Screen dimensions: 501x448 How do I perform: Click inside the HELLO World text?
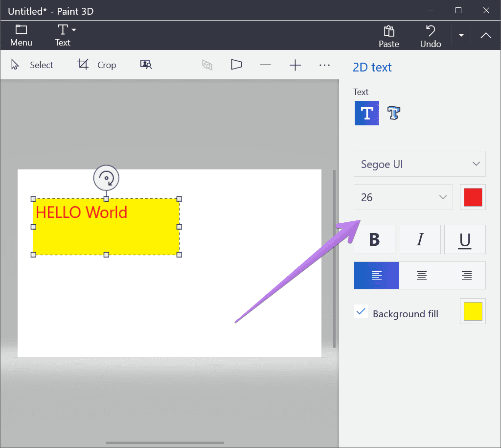82,212
